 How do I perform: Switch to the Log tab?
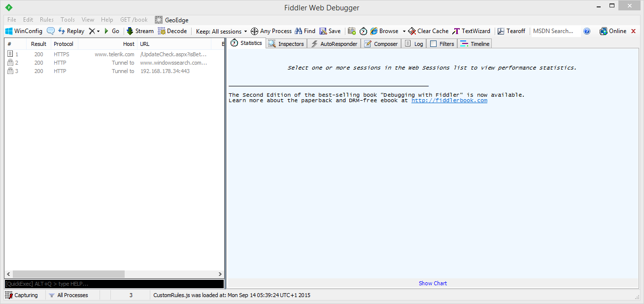pyautogui.click(x=414, y=44)
